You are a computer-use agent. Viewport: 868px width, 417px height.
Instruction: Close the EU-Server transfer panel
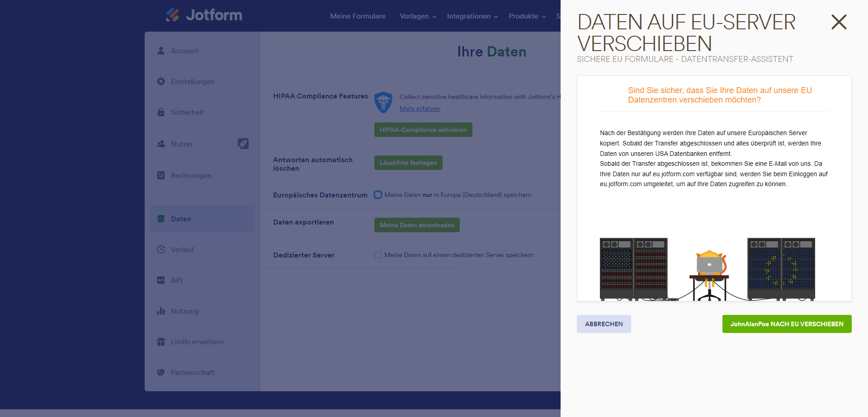(x=839, y=22)
